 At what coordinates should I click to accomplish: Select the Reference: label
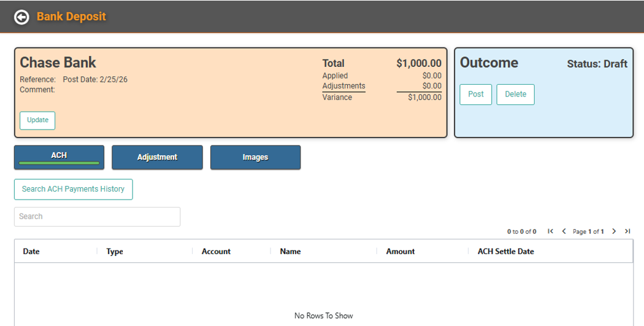click(x=38, y=80)
